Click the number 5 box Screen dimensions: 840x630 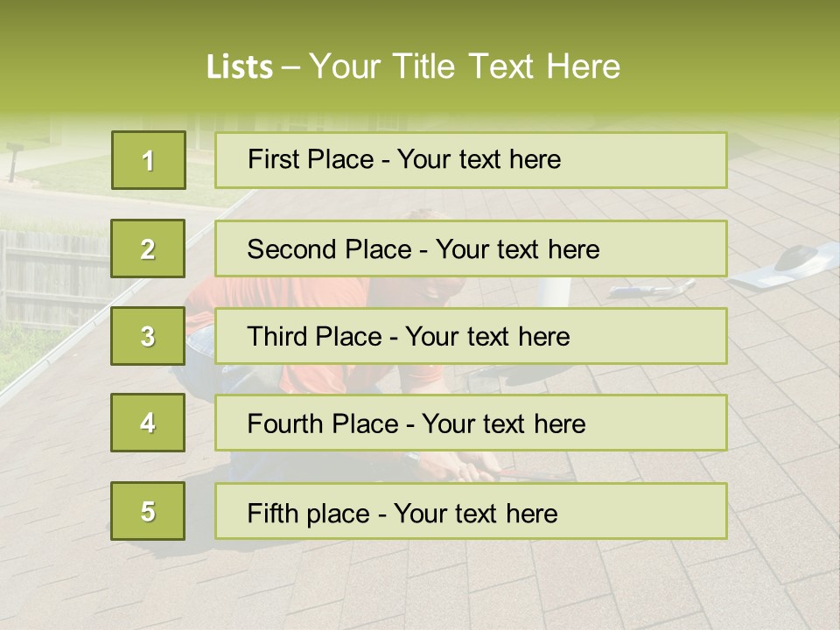148,511
